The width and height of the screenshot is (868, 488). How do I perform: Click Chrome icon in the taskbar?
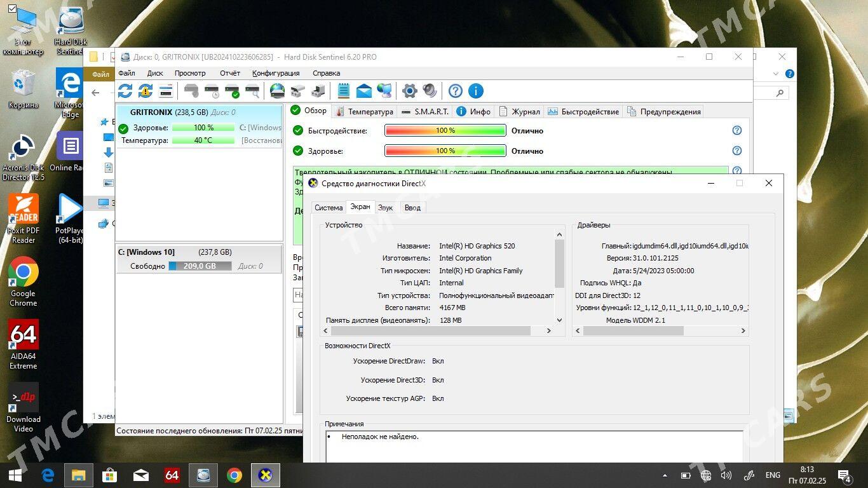(x=234, y=475)
